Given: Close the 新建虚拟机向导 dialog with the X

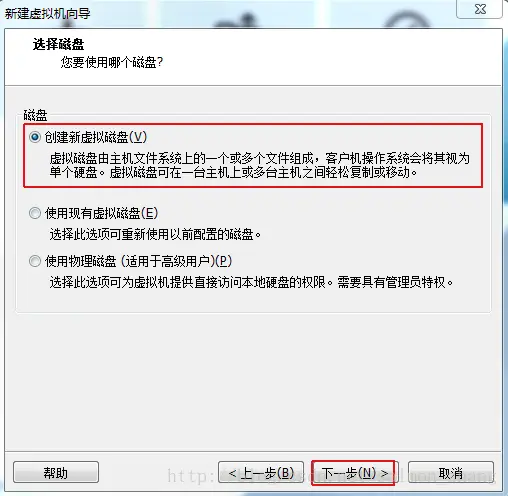Looking at the screenshot, I should click(x=480, y=9).
